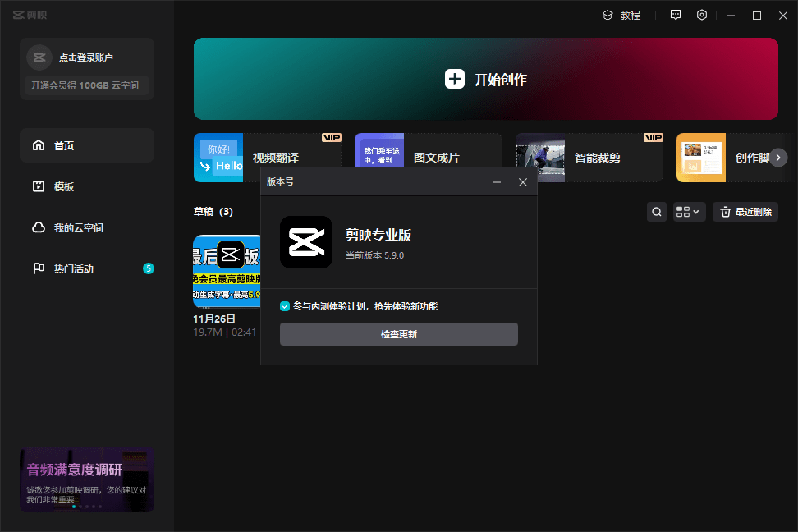The height and width of the screenshot is (532, 798).
Task: Click the 开始创作 banner button
Action: (485, 80)
